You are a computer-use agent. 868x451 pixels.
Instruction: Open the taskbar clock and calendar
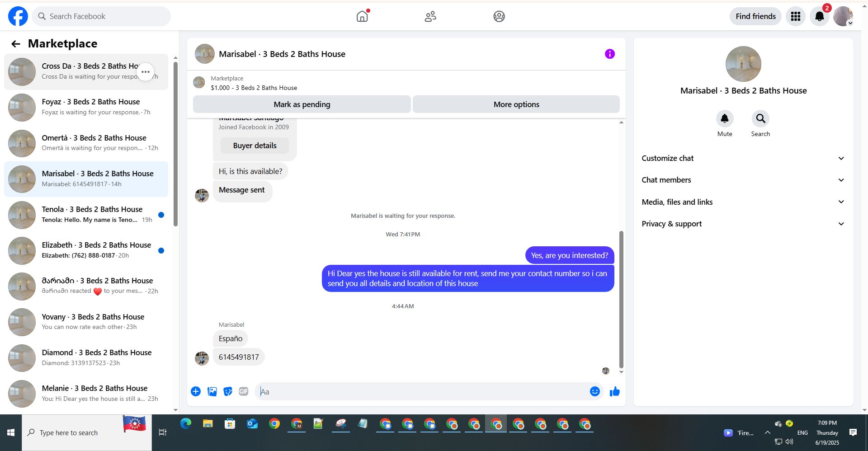[827, 432]
